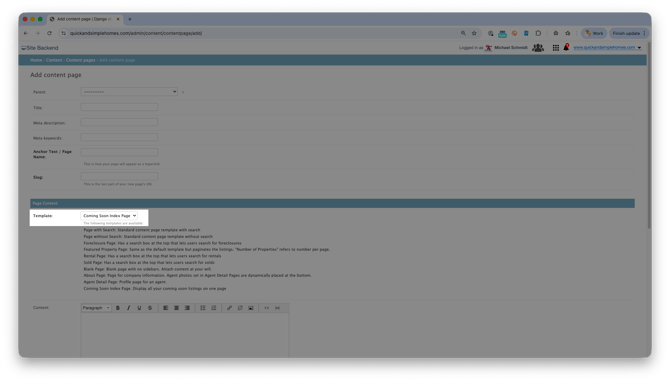The width and height of the screenshot is (670, 382).
Task: Click the 'Blank Page' template description
Action: [147, 269]
